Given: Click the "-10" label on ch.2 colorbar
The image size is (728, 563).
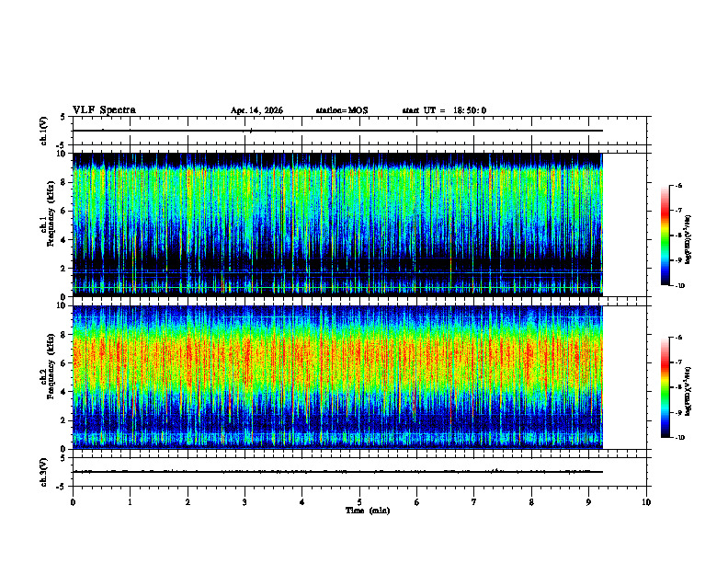Looking at the screenshot, I should click(679, 438).
